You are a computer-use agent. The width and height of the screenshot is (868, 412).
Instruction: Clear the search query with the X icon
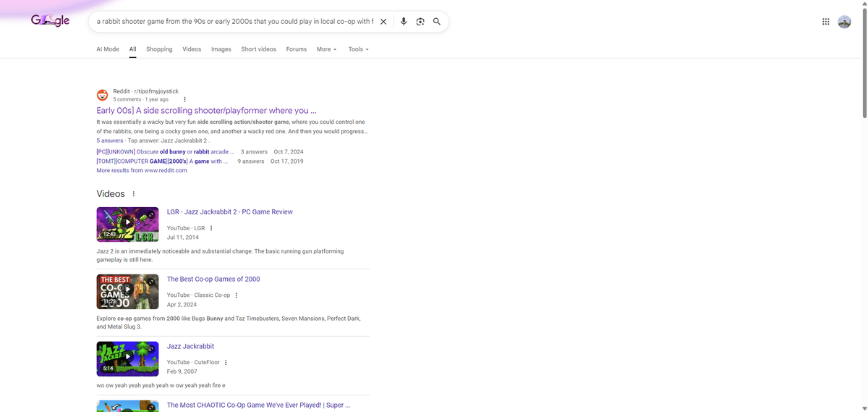[383, 22]
